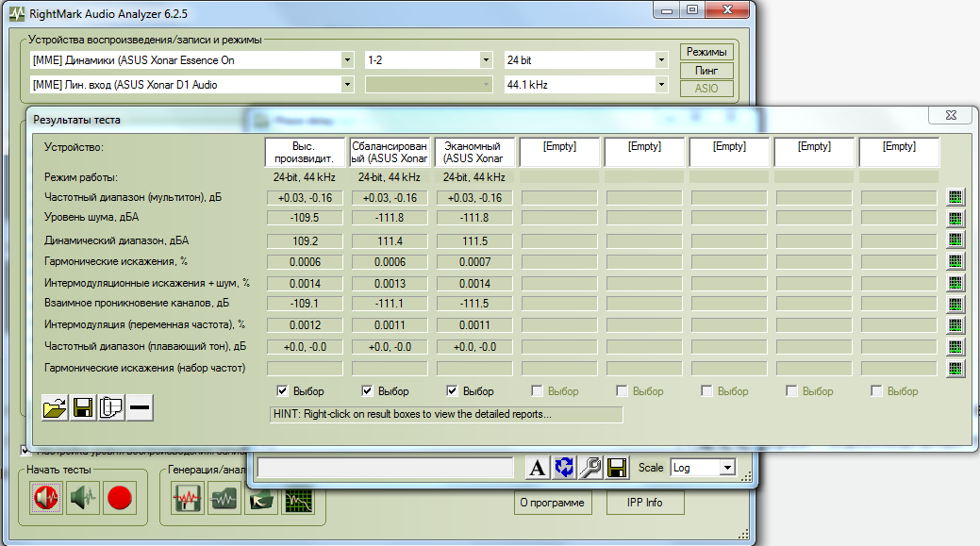The width and height of the screenshot is (980, 546).
Task: Click the resize grip right of the Scale dropdown
Action: point(746,477)
